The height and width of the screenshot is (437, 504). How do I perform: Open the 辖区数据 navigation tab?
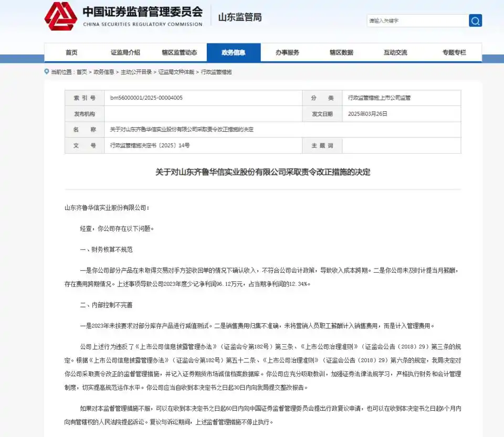[x=341, y=52]
